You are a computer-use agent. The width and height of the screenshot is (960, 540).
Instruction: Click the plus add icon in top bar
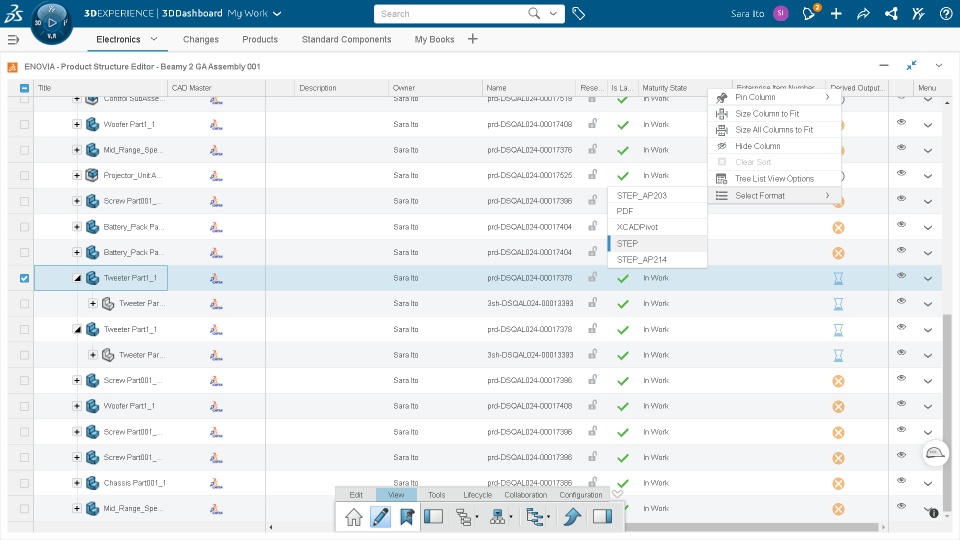pyautogui.click(x=836, y=13)
